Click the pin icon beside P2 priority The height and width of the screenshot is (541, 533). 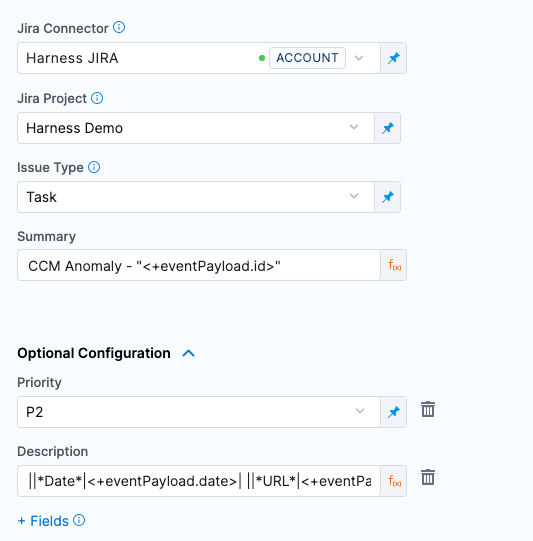click(x=394, y=412)
